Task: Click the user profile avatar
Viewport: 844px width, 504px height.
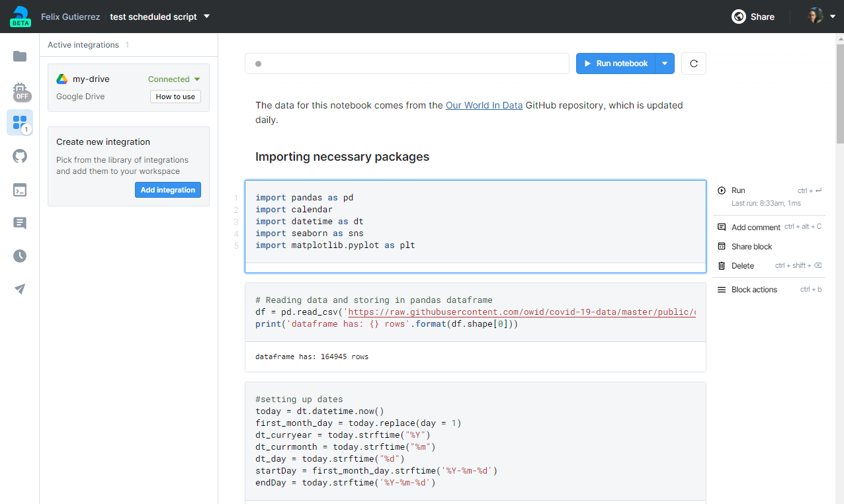Action: click(816, 16)
